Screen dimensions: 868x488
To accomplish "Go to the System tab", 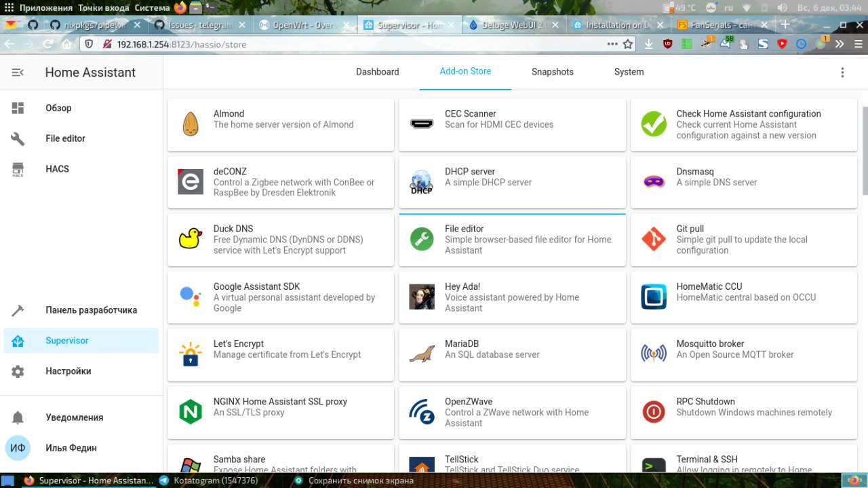I will [x=629, y=72].
